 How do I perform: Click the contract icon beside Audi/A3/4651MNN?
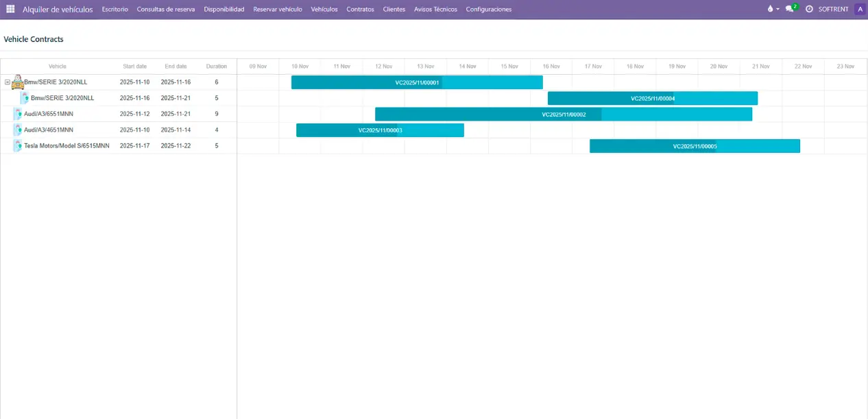(18, 130)
